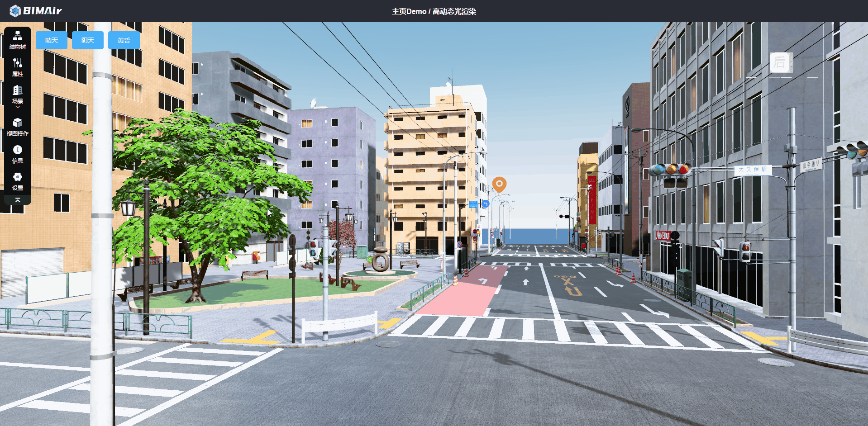
Task: Click the 后 face of the view cube
Action: pos(779,62)
